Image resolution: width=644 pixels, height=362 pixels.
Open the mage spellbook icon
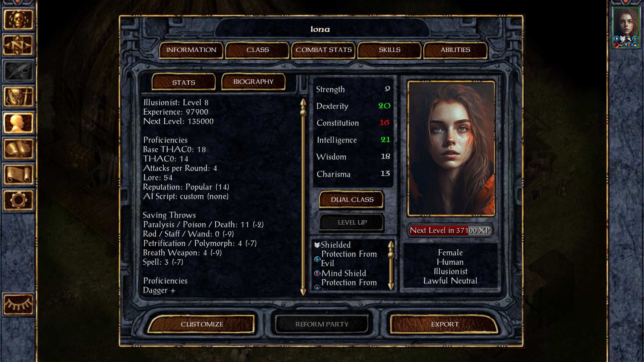(x=18, y=148)
